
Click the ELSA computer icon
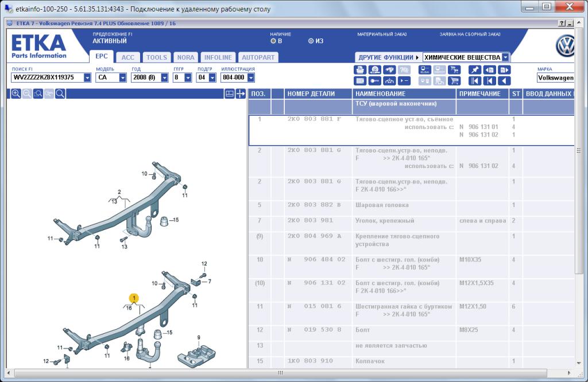pos(425,69)
